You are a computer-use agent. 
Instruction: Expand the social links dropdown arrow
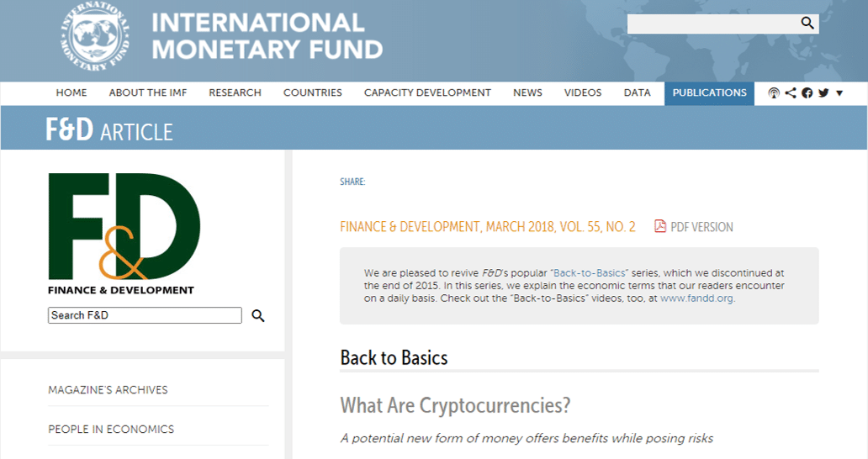[839, 93]
